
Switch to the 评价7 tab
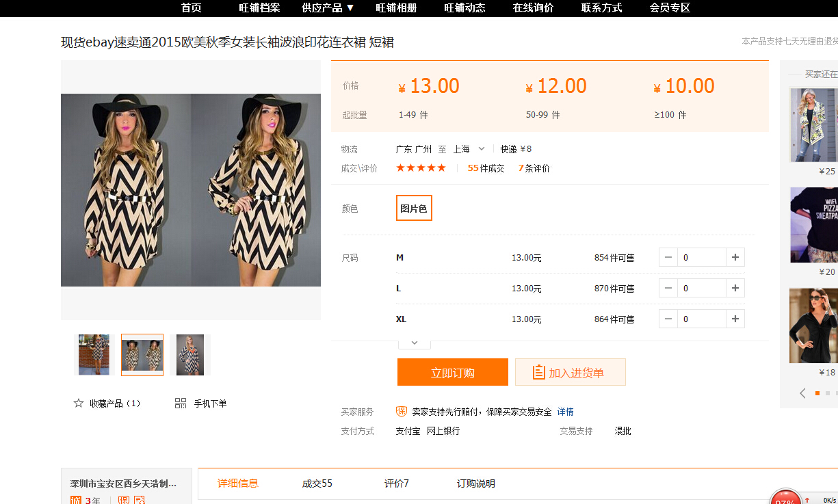[396, 483]
